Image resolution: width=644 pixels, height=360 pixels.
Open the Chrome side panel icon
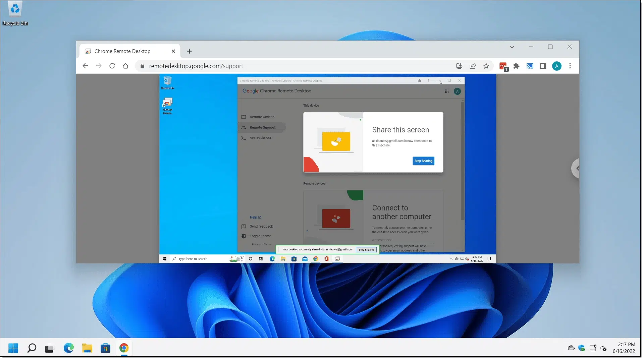tap(543, 66)
